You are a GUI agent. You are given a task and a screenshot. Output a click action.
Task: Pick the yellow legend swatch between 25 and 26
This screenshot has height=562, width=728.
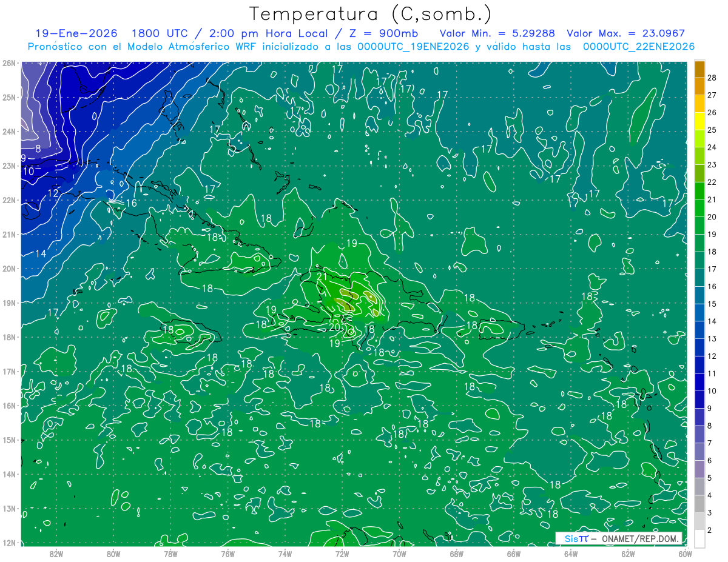[x=699, y=121]
